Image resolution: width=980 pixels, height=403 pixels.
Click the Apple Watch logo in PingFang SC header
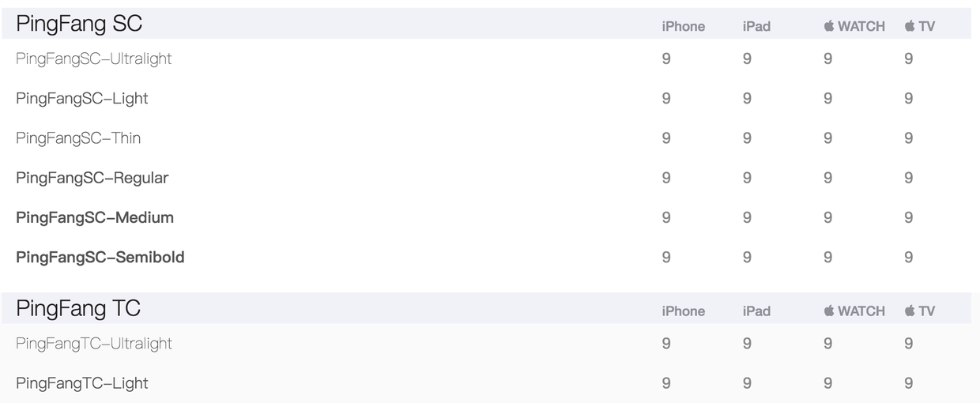829,26
